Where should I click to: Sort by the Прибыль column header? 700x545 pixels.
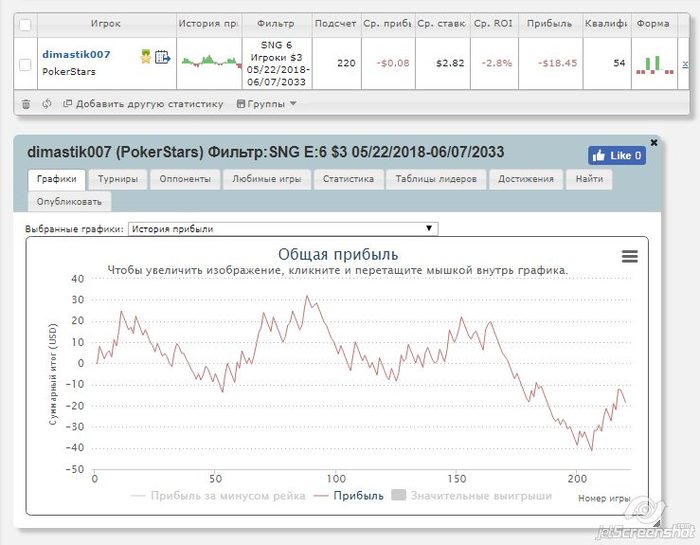point(550,24)
